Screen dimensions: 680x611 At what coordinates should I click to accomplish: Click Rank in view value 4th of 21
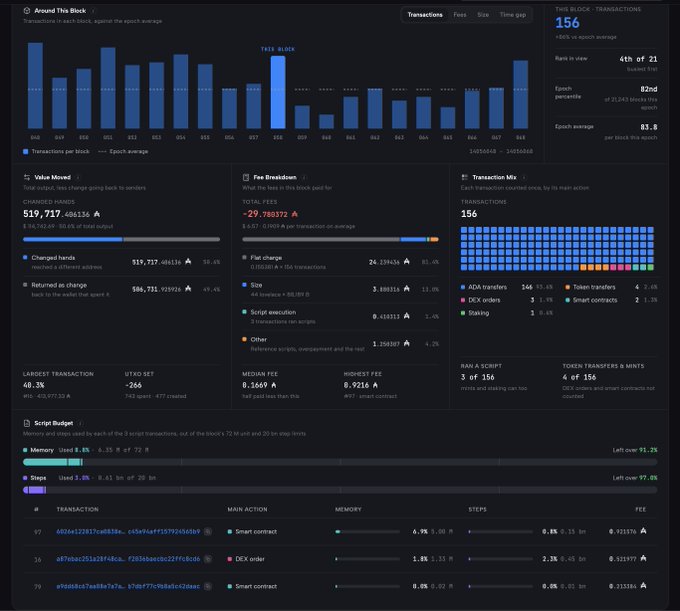(638, 59)
